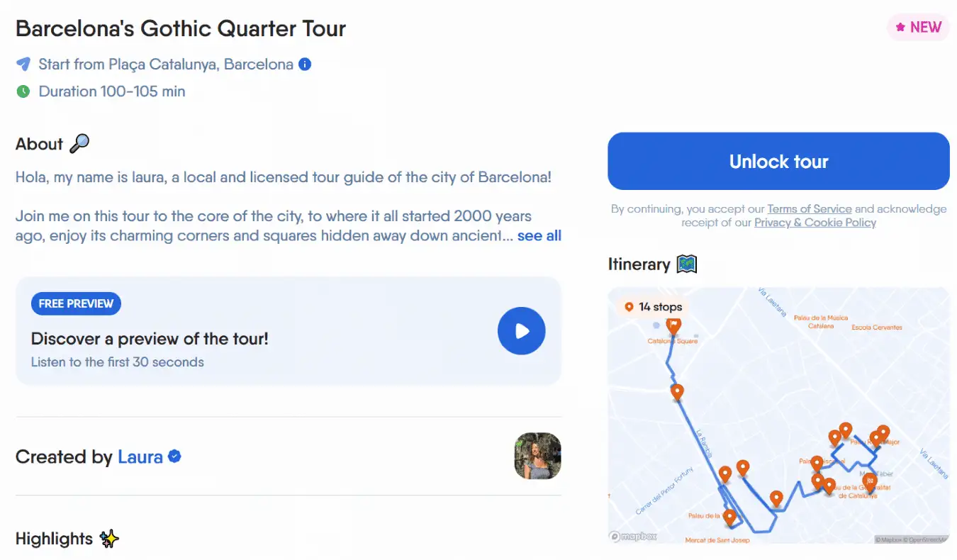Open creator Laura's profile link
This screenshot has height=560, width=957.
point(140,457)
